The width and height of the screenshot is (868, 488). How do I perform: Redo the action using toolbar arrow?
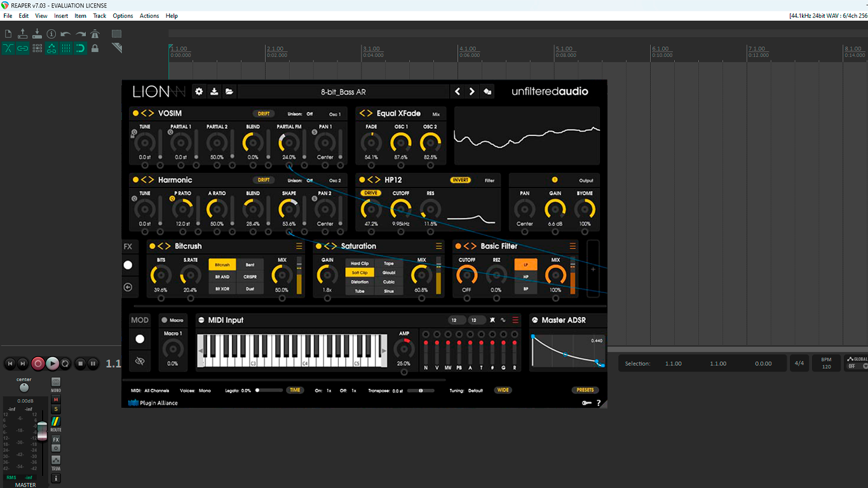point(81,34)
